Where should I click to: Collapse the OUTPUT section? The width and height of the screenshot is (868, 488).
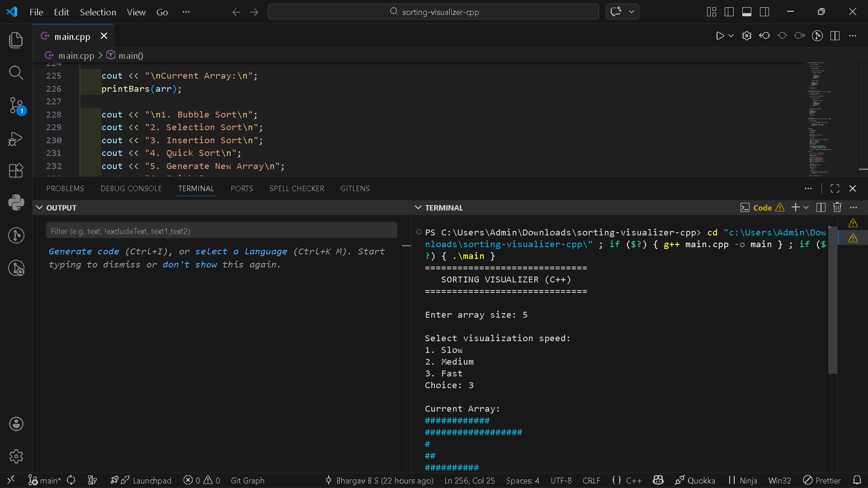[x=39, y=207]
